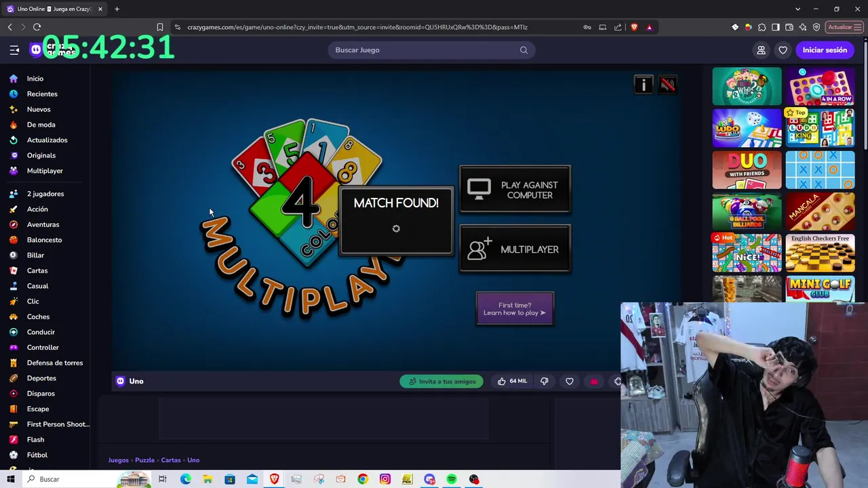Open Microsoft Edge from the taskbar

pyautogui.click(x=185, y=479)
